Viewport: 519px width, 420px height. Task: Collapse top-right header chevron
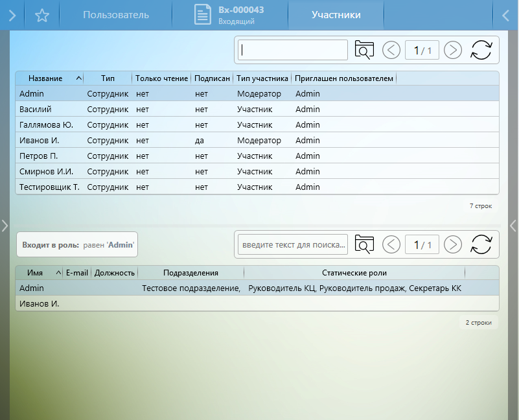click(506, 15)
